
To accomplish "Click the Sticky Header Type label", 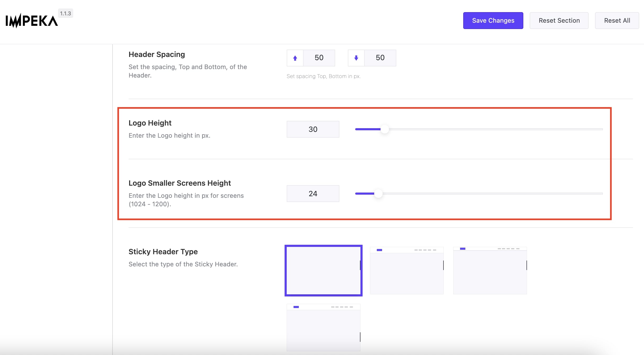I will tap(163, 252).
